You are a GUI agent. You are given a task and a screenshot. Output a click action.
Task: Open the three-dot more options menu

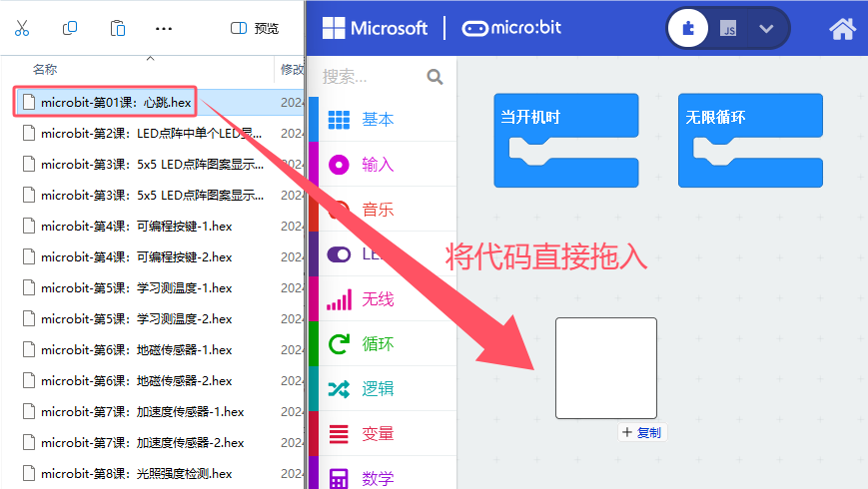coord(163,28)
